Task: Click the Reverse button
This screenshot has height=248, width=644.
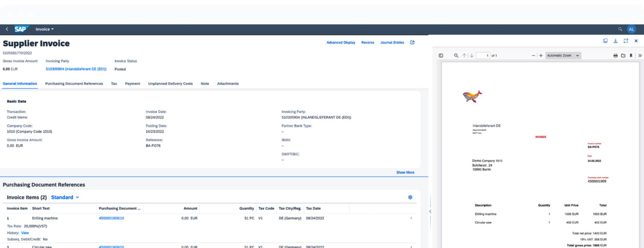Action: (x=368, y=42)
